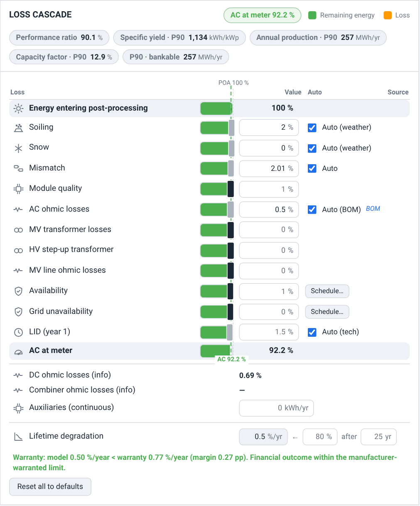Click the clock icon for LID (year 1)
The width and height of the screenshot is (420, 506).
[x=18, y=332]
